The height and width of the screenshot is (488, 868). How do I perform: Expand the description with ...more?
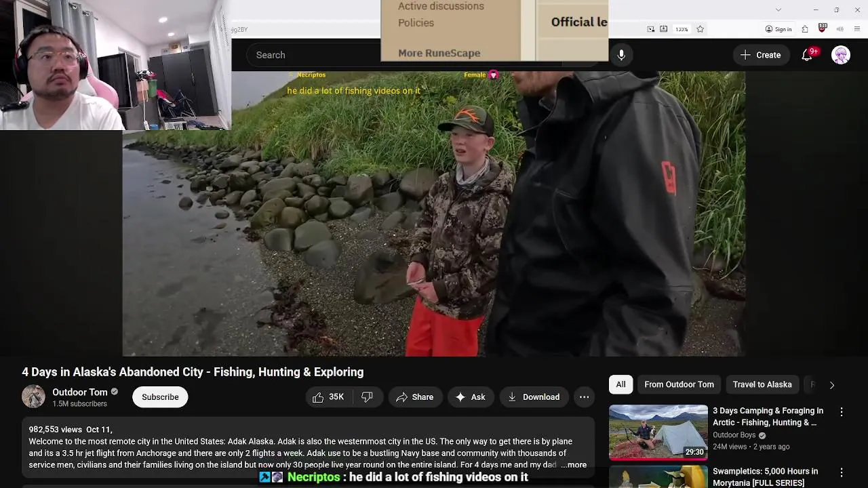click(574, 465)
